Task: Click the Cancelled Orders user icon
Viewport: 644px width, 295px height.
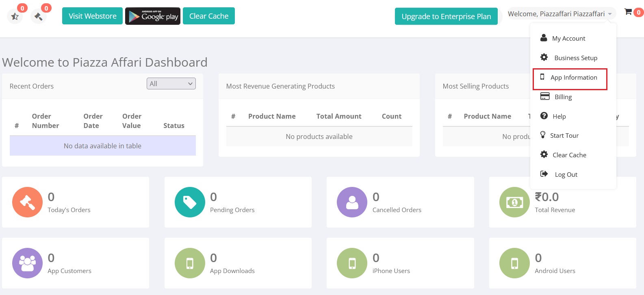Action: [352, 202]
